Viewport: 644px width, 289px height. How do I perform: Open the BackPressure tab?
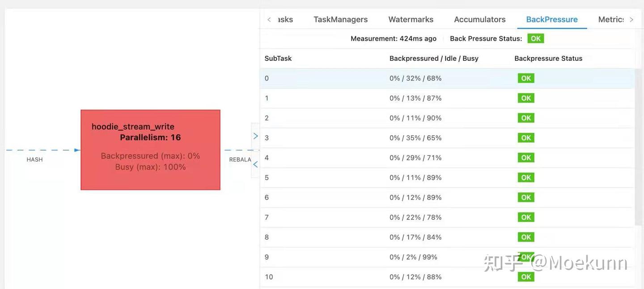(x=551, y=19)
